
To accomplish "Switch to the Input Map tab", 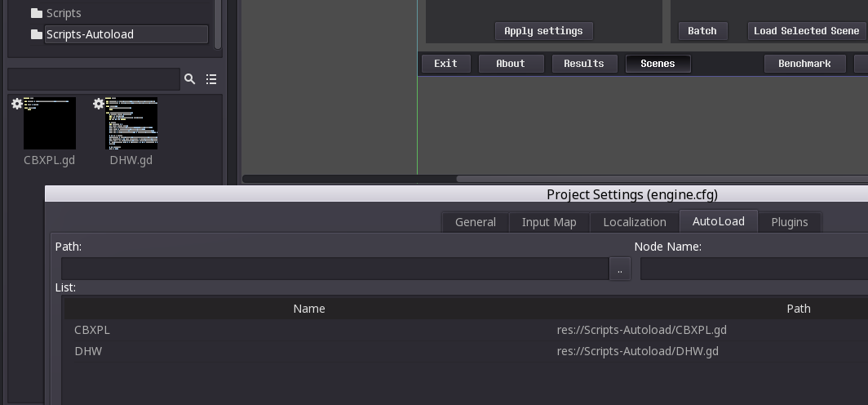I will (549, 222).
